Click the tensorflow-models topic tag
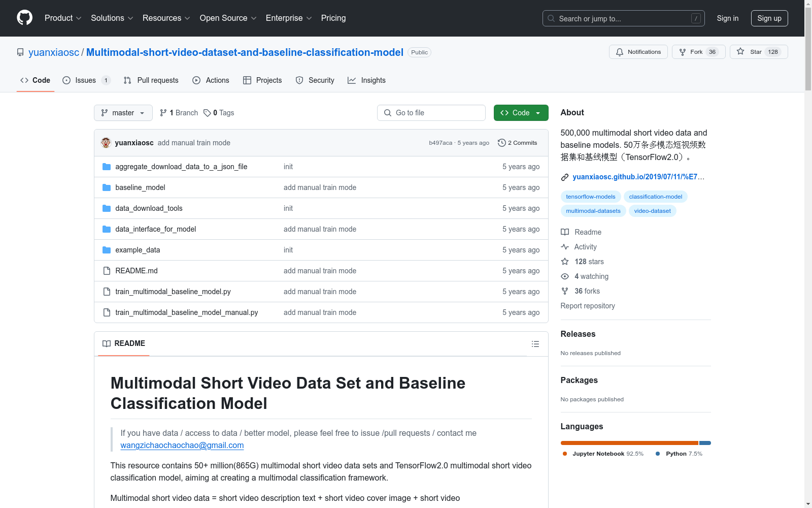Screen dimensions: 812x508 coord(591,197)
